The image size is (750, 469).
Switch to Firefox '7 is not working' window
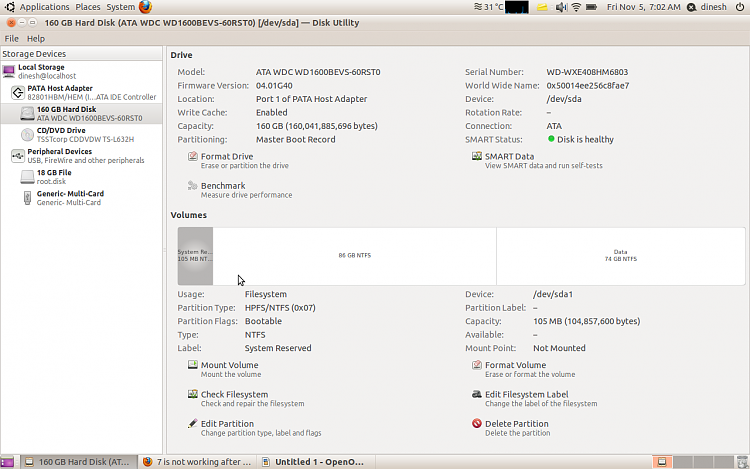(198, 462)
